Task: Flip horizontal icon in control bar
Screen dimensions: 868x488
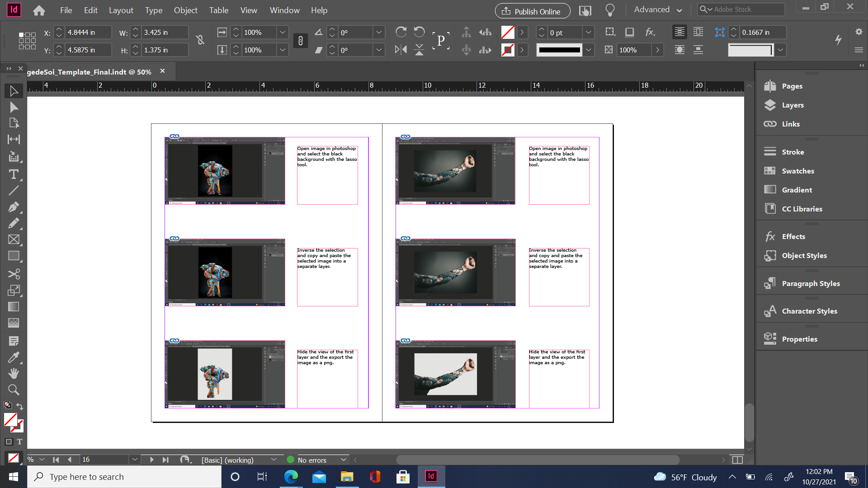Action: pos(401,50)
